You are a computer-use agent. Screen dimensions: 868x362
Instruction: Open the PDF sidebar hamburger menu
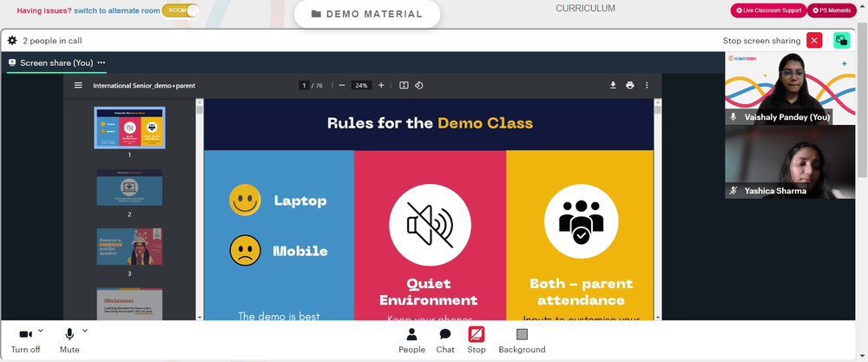coord(78,85)
